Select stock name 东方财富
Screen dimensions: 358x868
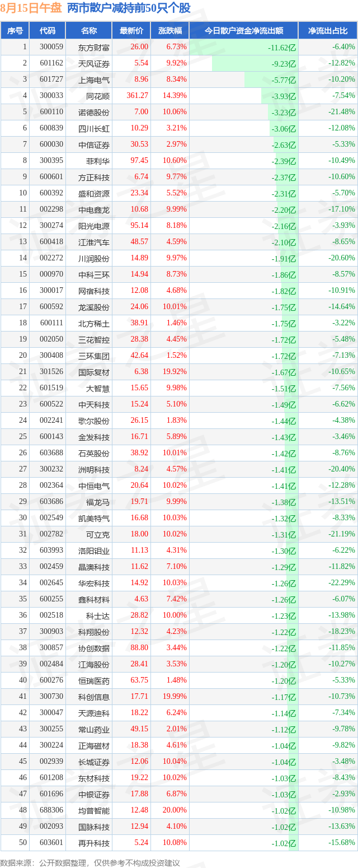tap(94, 47)
